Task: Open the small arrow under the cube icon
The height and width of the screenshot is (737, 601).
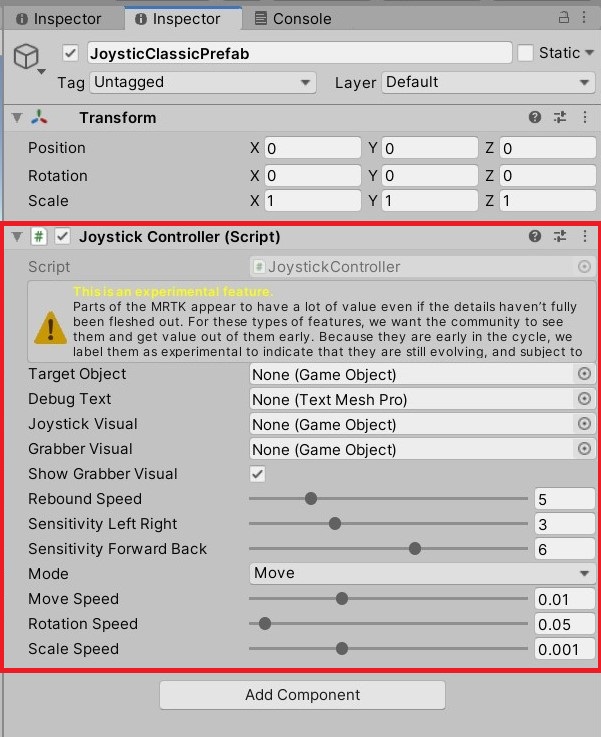Action: point(41,72)
